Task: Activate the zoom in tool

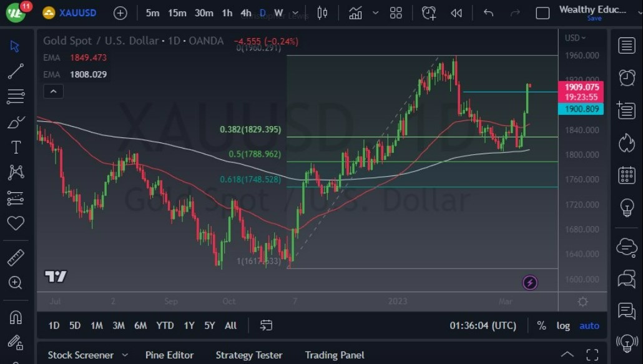Action: coord(16,282)
